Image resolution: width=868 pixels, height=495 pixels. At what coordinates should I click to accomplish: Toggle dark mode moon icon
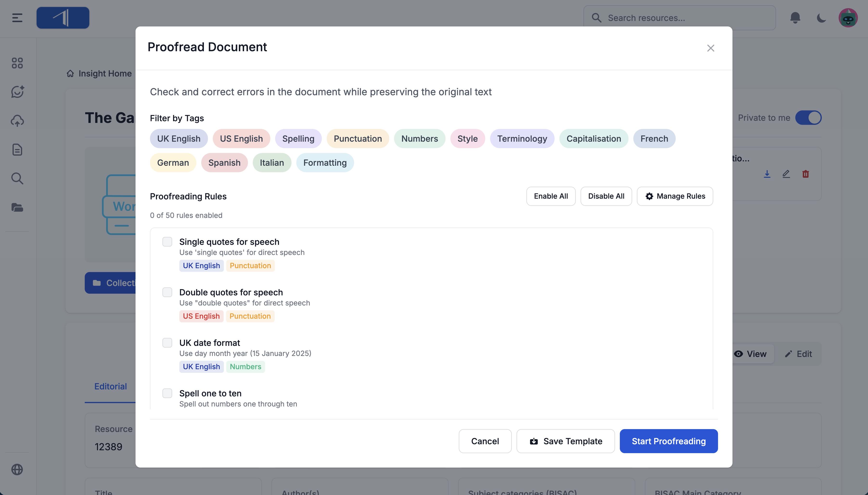click(821, 18)
